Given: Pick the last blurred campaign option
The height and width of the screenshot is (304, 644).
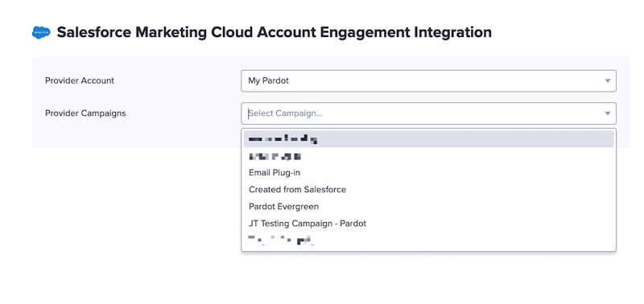Looking at the screenshot, I should coord(428,240).
